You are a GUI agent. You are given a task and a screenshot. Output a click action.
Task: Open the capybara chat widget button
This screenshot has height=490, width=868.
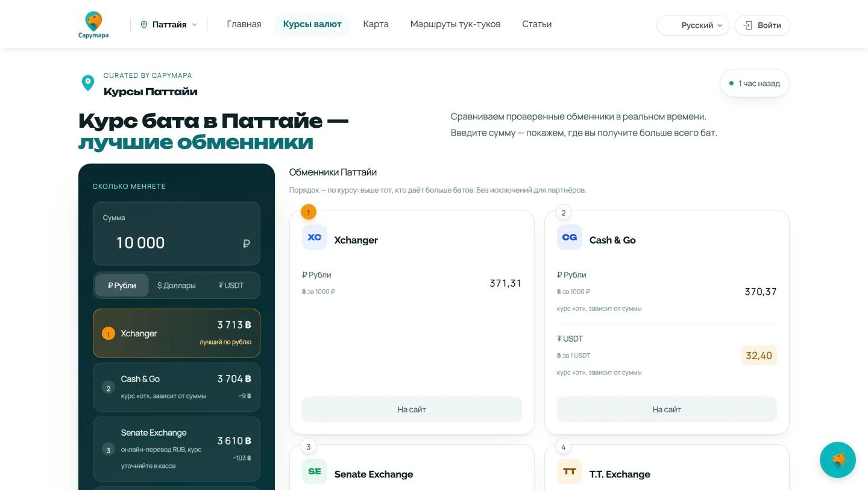click(838, 460)
